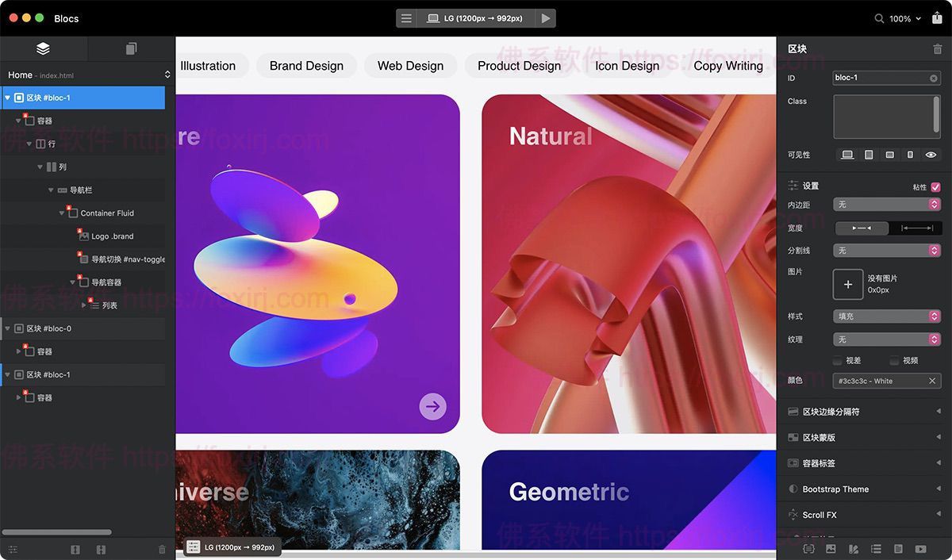952x560 pixels.
Task: Collapse the Container Fluid tree item
Action: point(62,213)
